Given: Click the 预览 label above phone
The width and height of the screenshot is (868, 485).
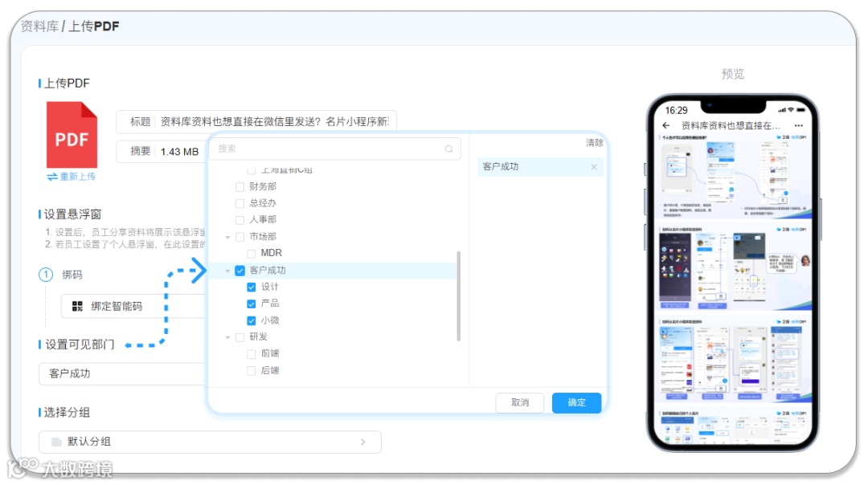Looking at the screenshot, I should [x=732, y=74].
